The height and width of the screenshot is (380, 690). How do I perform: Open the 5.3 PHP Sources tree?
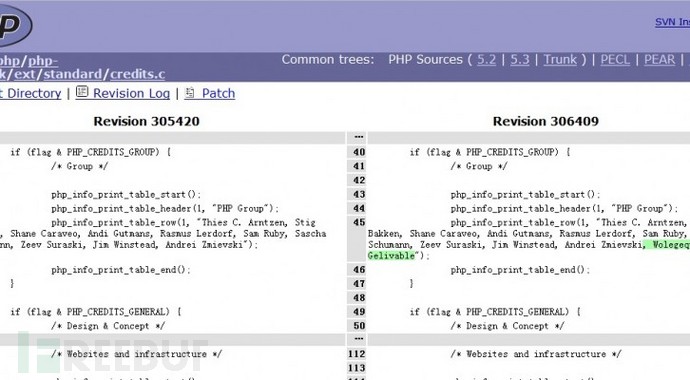[x=520, y=59]
